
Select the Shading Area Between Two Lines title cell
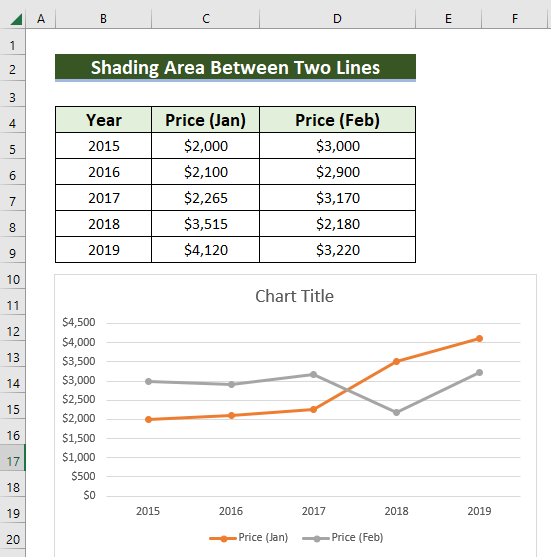(x=235, y=67)
